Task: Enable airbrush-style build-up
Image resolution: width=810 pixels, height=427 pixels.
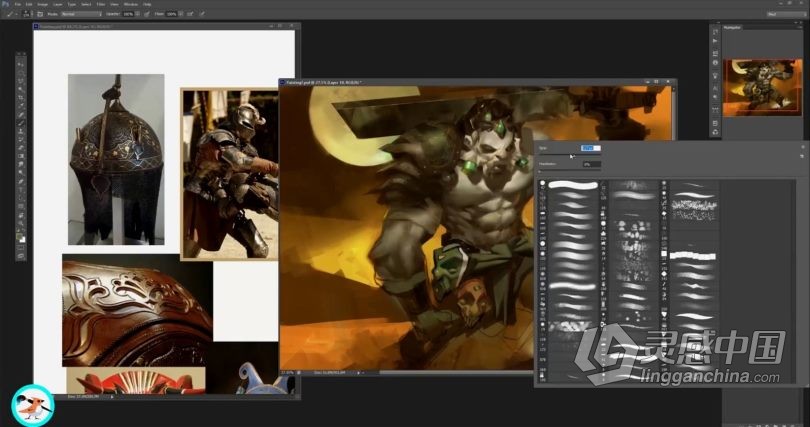Action: point(190,14)
